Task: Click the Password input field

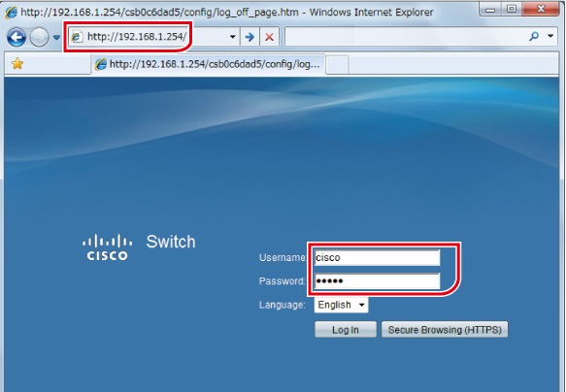Action: pyautogui.click(x=377, y=281)
